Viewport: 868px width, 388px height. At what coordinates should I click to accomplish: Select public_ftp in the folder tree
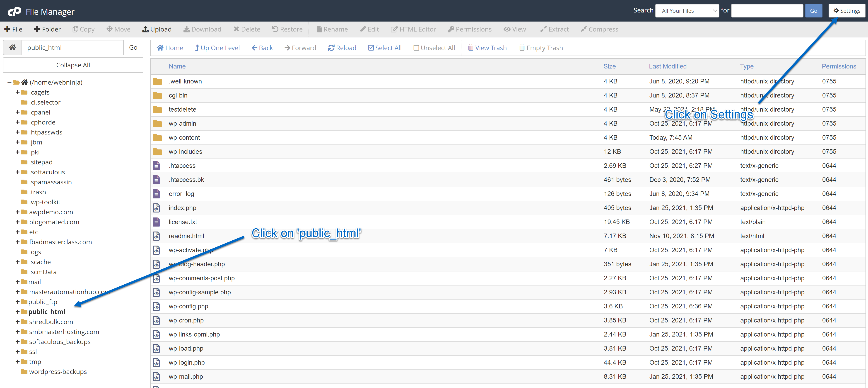43,302
